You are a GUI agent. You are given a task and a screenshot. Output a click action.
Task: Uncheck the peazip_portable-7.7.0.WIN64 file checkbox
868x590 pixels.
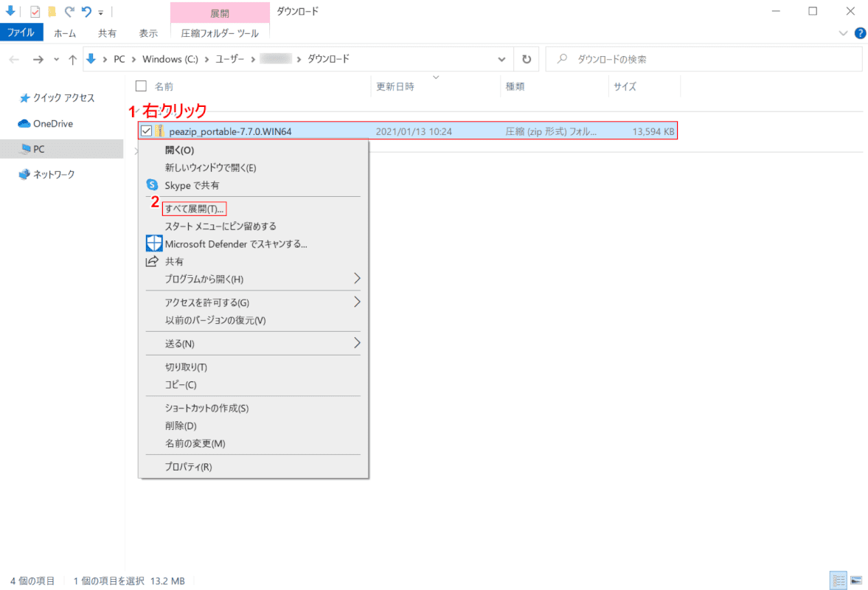tap(146, 131)
